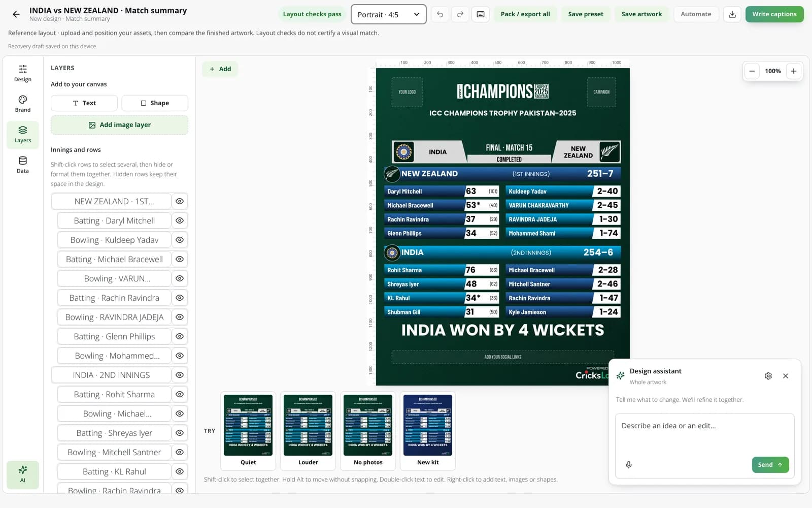Undo the last change
812x508 pixels.
440,14
